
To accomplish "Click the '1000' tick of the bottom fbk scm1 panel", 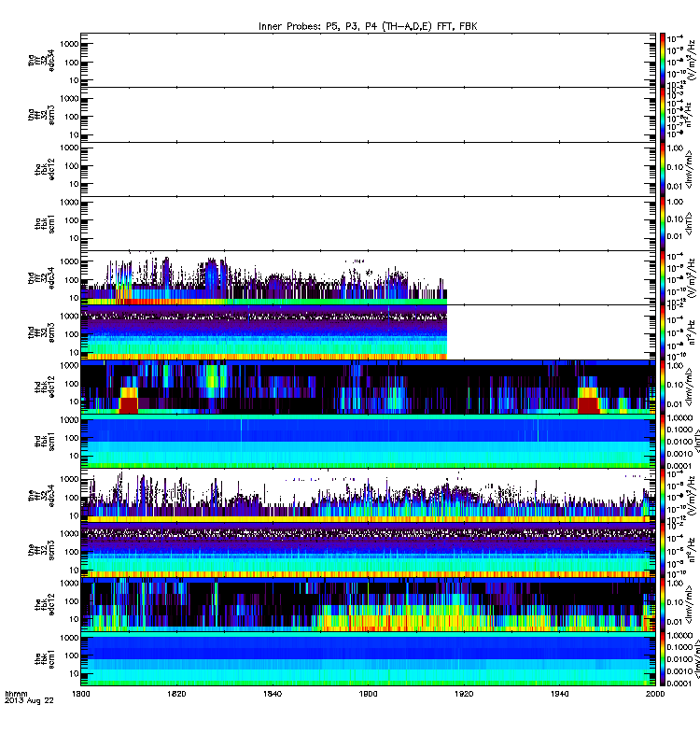I will pyautogui.click(x=69, y=638).
